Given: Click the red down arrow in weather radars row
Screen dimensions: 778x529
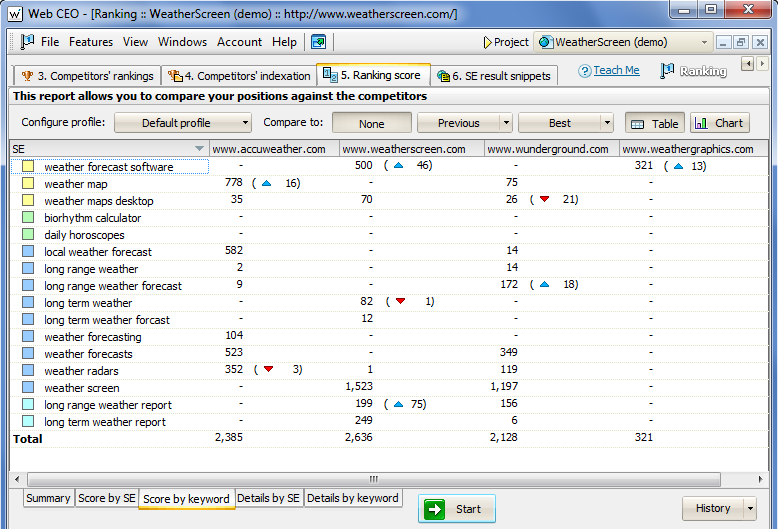Looking at the screenshot, I should point(268,369).
